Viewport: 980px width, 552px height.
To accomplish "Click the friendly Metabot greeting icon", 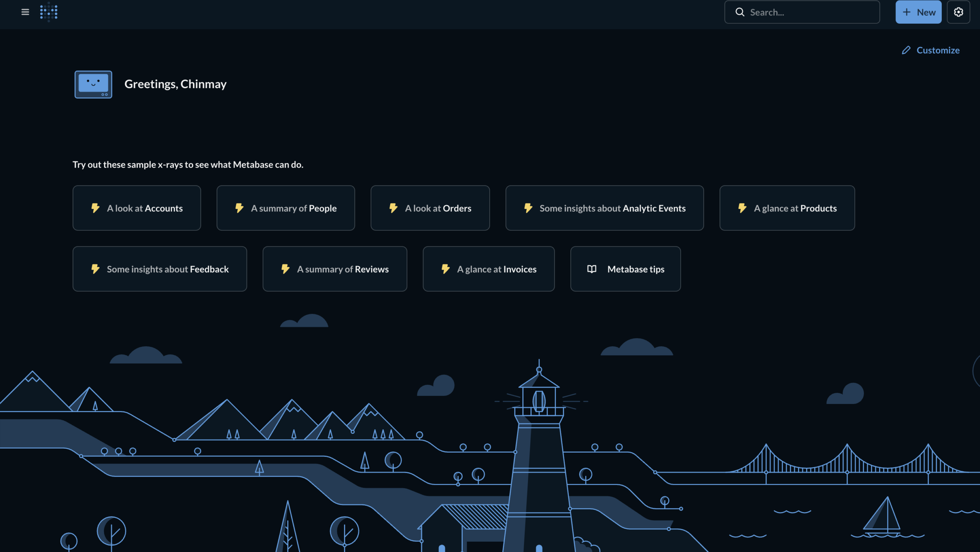I will (x=93, y=85).
